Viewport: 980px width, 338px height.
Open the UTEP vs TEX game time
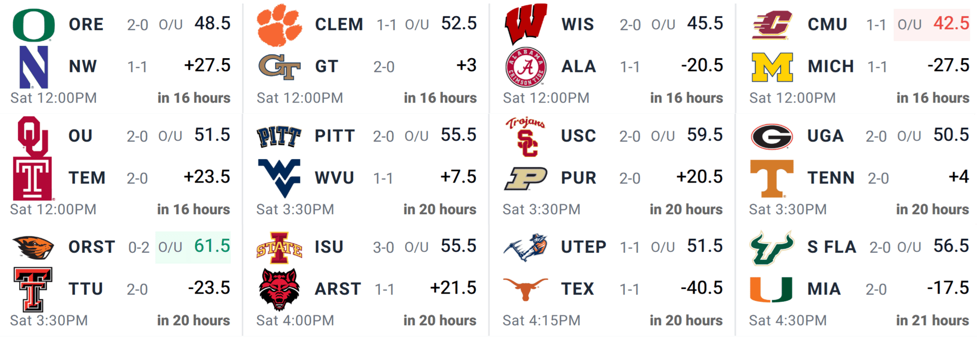(x=541, y=320)
